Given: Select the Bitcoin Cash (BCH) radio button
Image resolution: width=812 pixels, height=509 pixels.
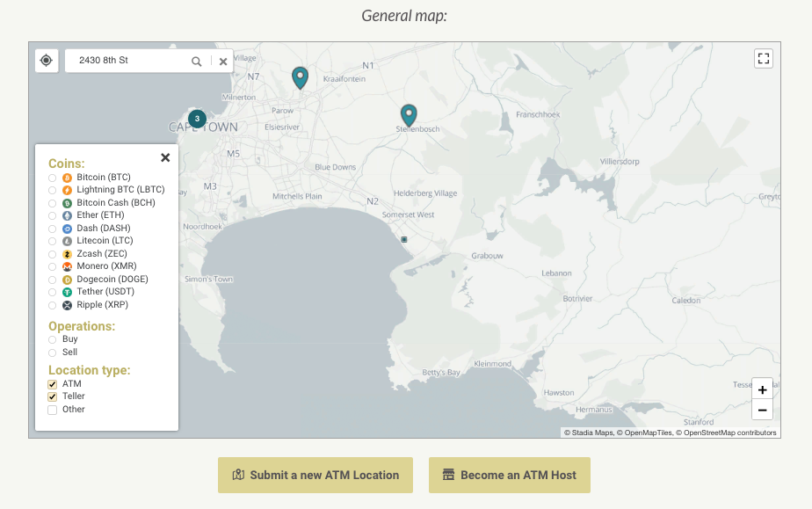Looking at the screenshot, I should (x=53, y=203).
